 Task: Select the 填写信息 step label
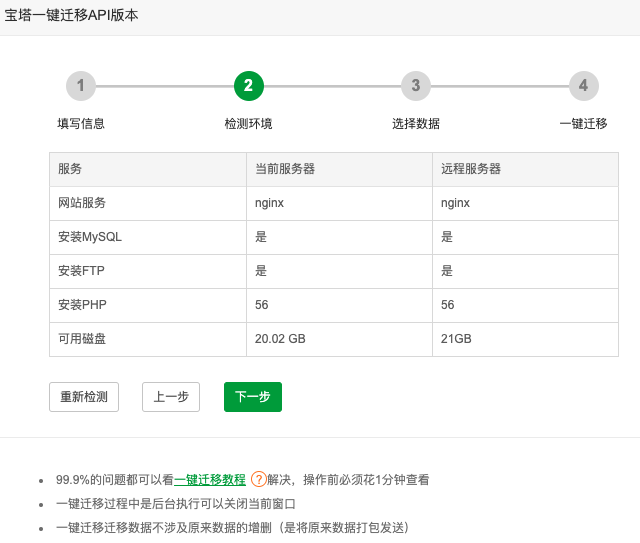81,124
